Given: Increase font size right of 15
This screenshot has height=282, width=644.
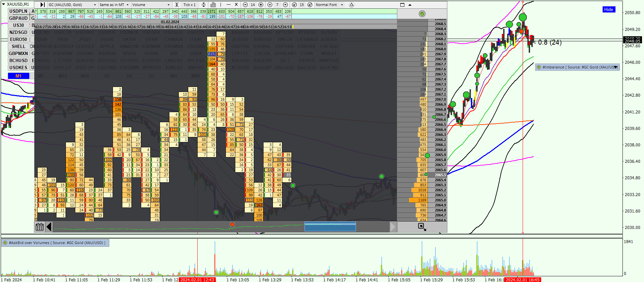Looking at the screenshot, I should pyautogui.click(x=310, y=5).
